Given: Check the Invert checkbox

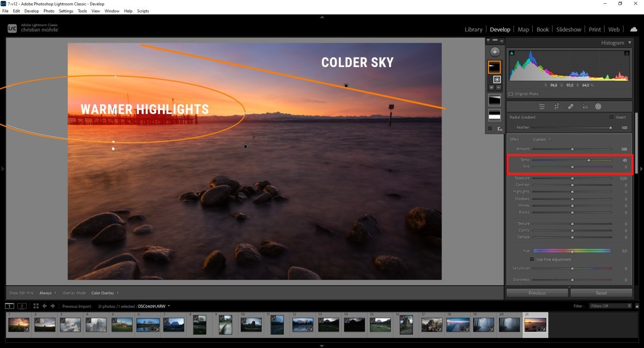Looking at the screenshot, I should [x=611, y=117].
